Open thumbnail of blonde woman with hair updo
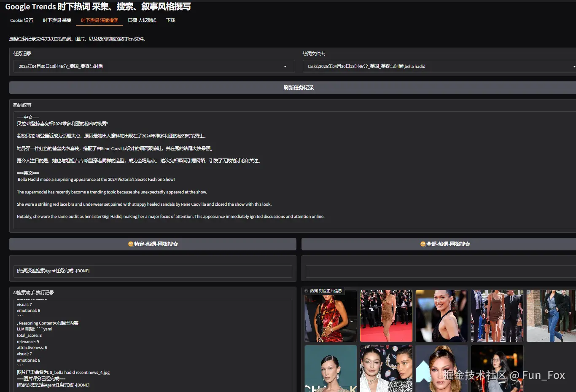The height and width of the screenshot is (392, 576). coord(441,368)
